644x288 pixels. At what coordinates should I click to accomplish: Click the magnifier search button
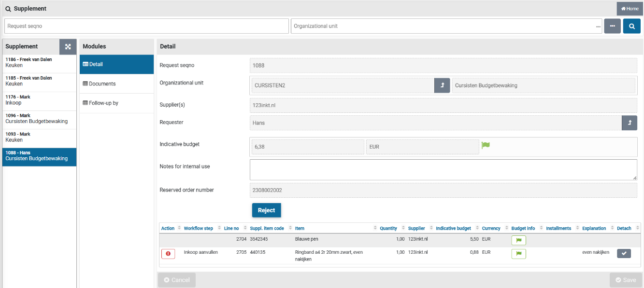(x=631, y=26)
